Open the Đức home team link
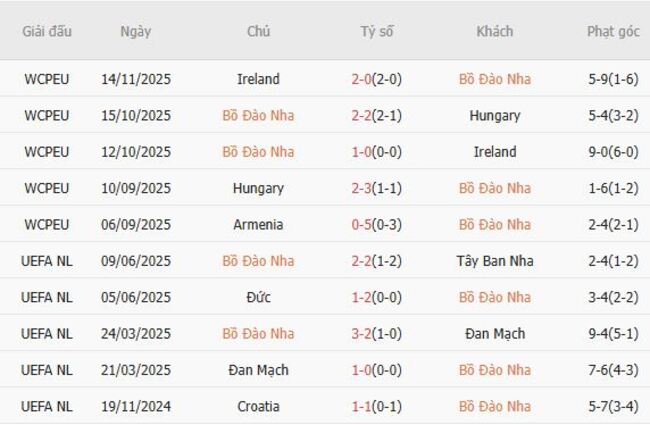The image size is (650, 425). 258,297
